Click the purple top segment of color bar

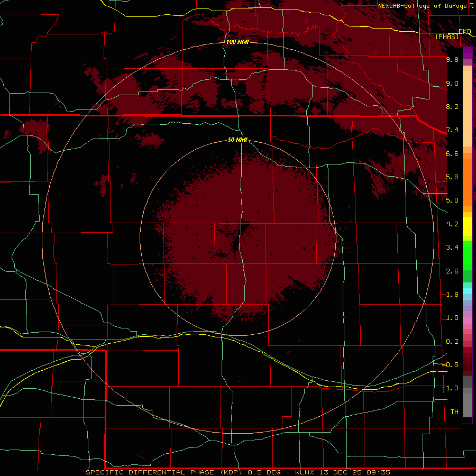(x=467, y=53)
